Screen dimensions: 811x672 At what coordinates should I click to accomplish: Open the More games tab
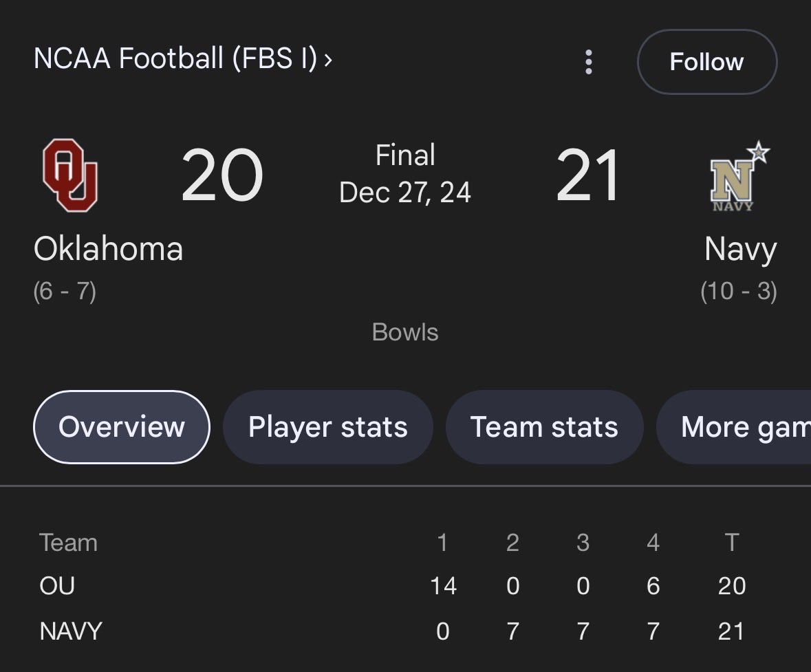tap(733, 426)
